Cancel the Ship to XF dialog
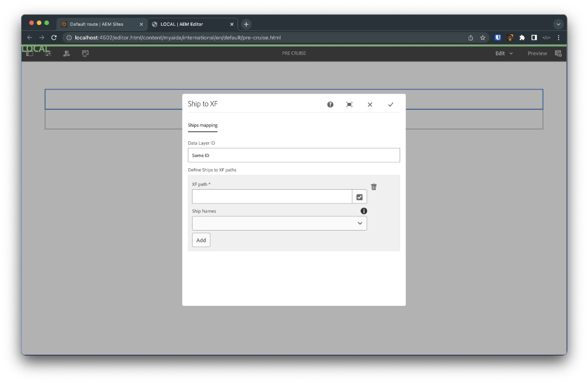Screen dimensions: 588x383 pyautogui.click(x=370, y=104)
